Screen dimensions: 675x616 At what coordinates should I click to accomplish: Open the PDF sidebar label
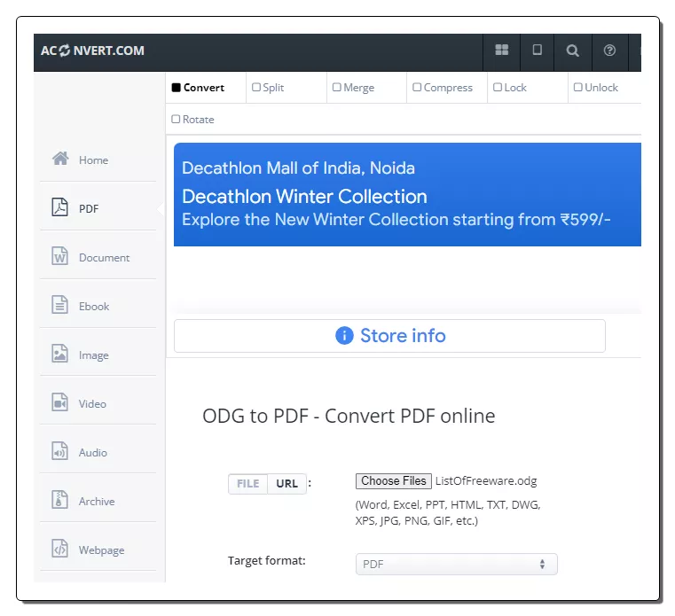click(89, 208)
